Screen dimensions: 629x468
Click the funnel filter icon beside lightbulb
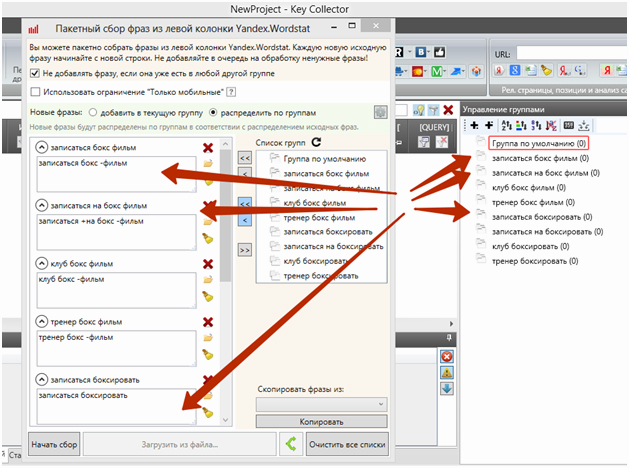(x=433, y=110)
